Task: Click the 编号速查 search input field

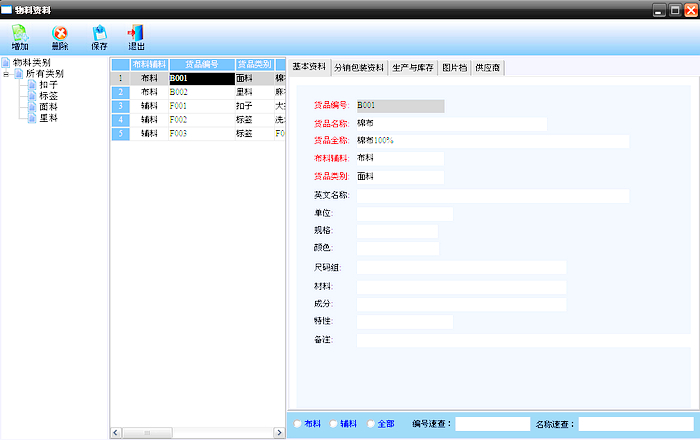Action: tap(492, 424)
